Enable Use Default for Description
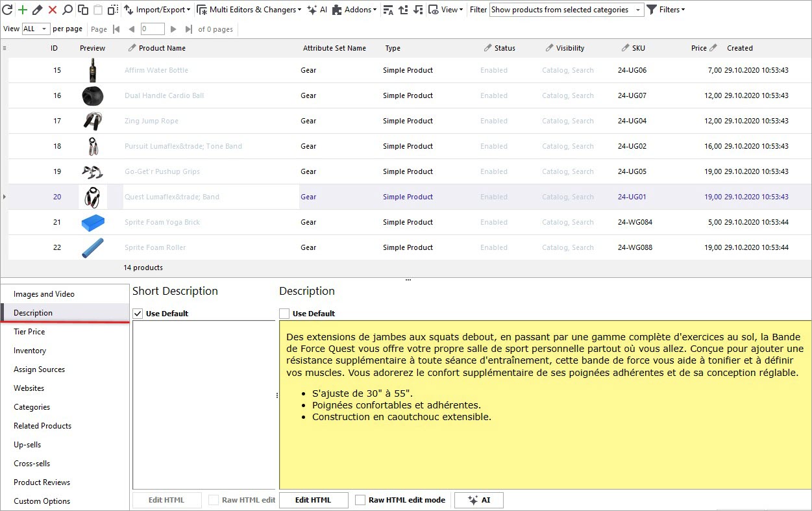 [284, 313]
